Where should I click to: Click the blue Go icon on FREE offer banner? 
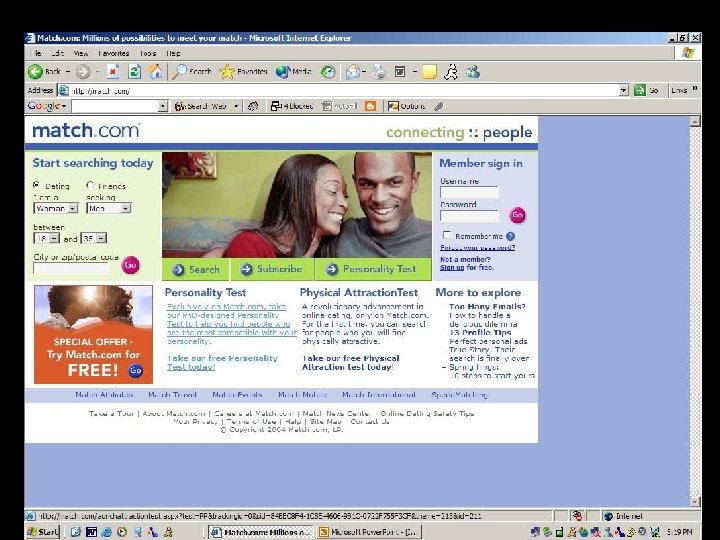pos(135,371)
